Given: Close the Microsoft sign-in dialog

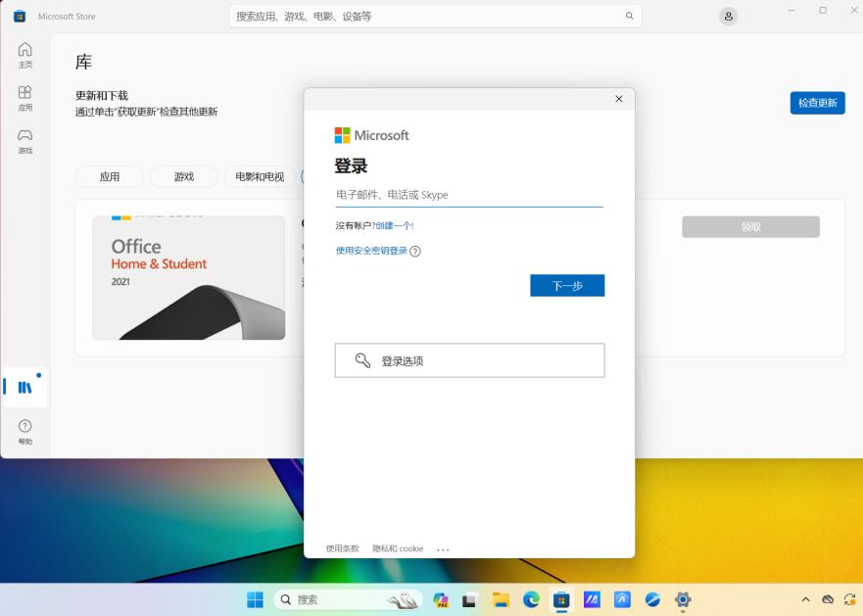Looking at the screenshot, I should pos(619,99).
